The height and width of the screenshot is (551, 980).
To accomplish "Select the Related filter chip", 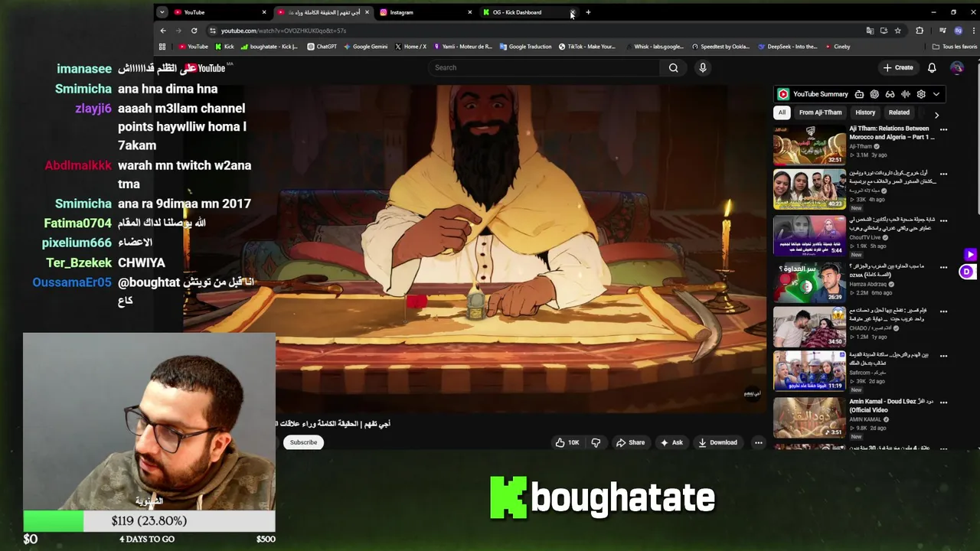I will 899,112.
